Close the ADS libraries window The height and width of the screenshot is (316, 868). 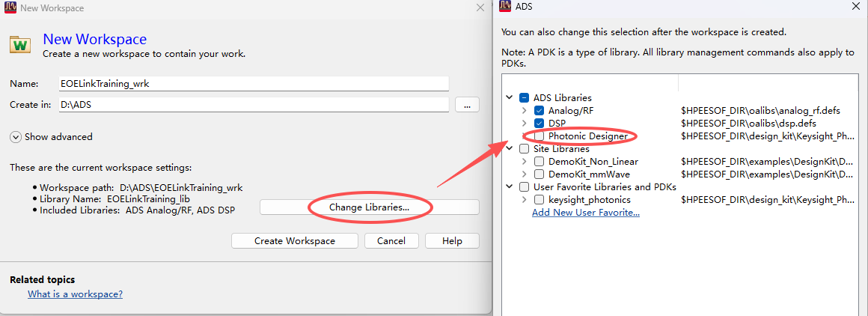tap(855, 6)
